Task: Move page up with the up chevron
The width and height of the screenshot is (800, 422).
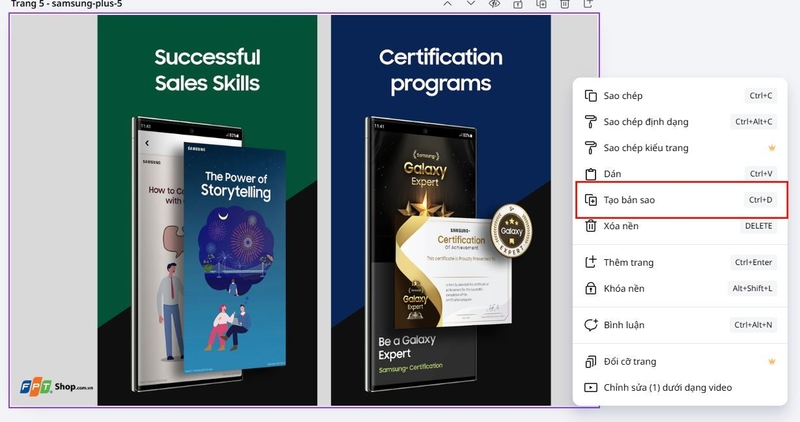Action: [447, 4]
